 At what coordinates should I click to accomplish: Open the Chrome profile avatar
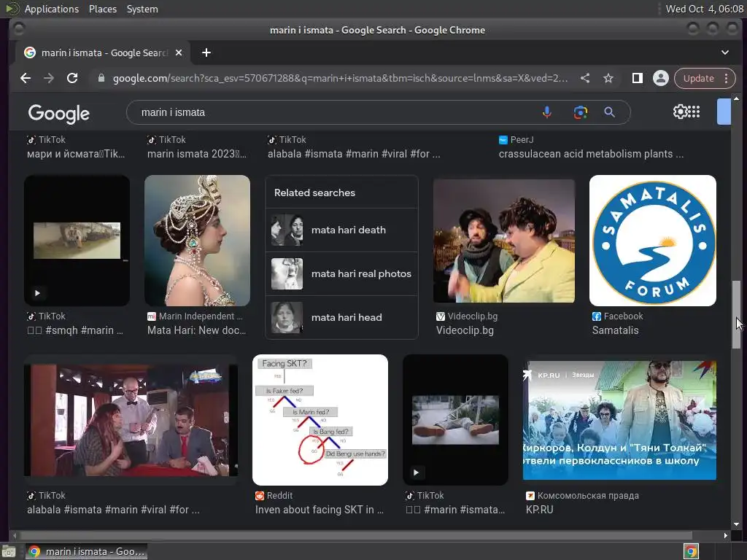[x=661, y=78]
